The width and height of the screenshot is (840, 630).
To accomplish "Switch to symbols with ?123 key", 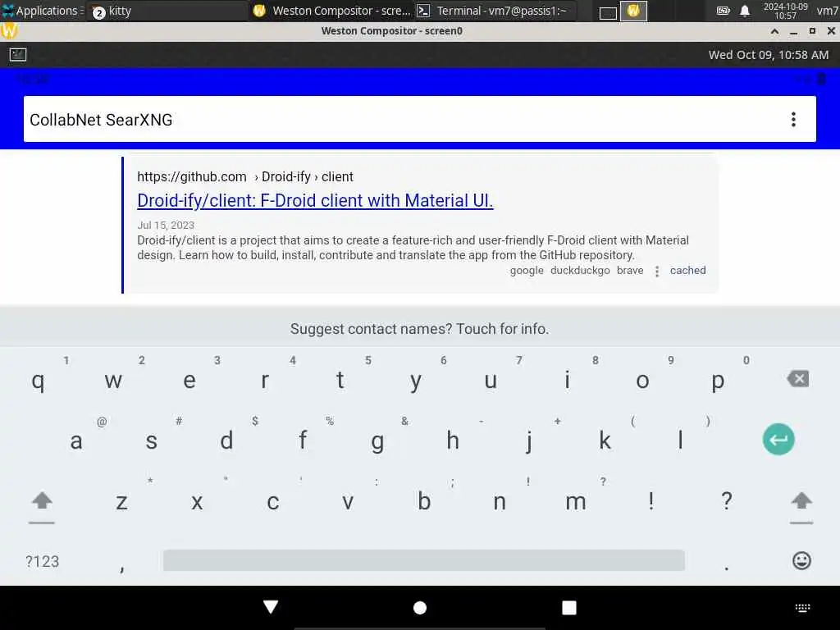I will [x=43, y=561].
